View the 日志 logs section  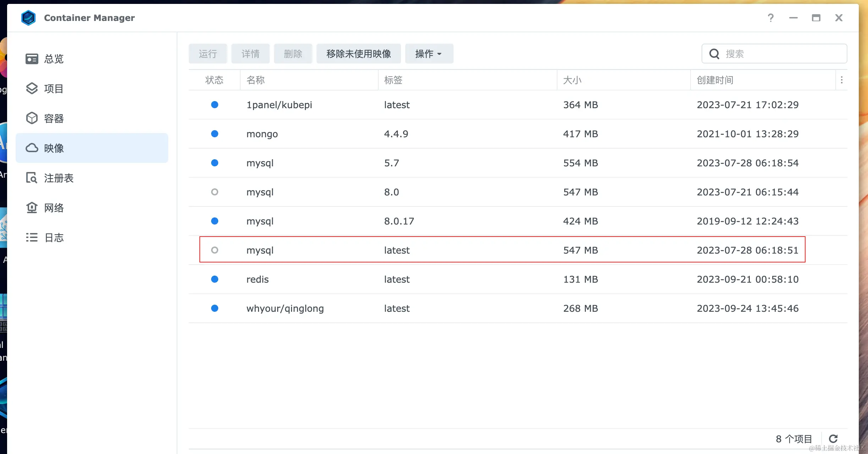click(53, 238)
